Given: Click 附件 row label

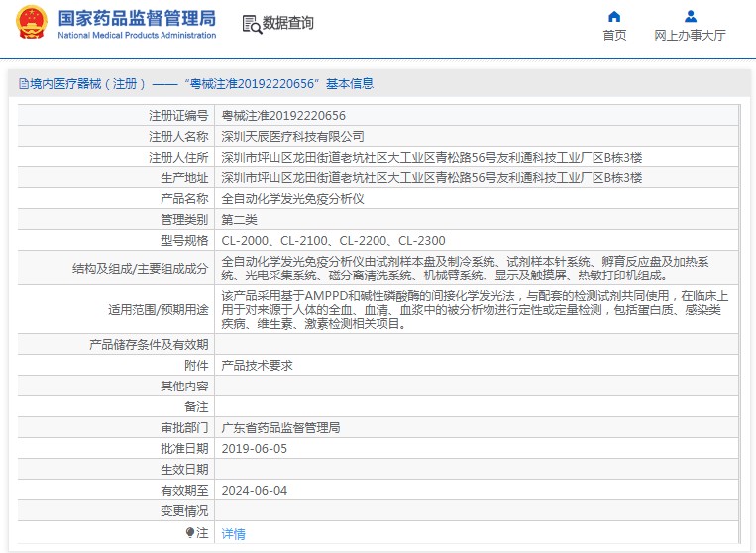Looking at the screenshot, I should coord(196,366).
